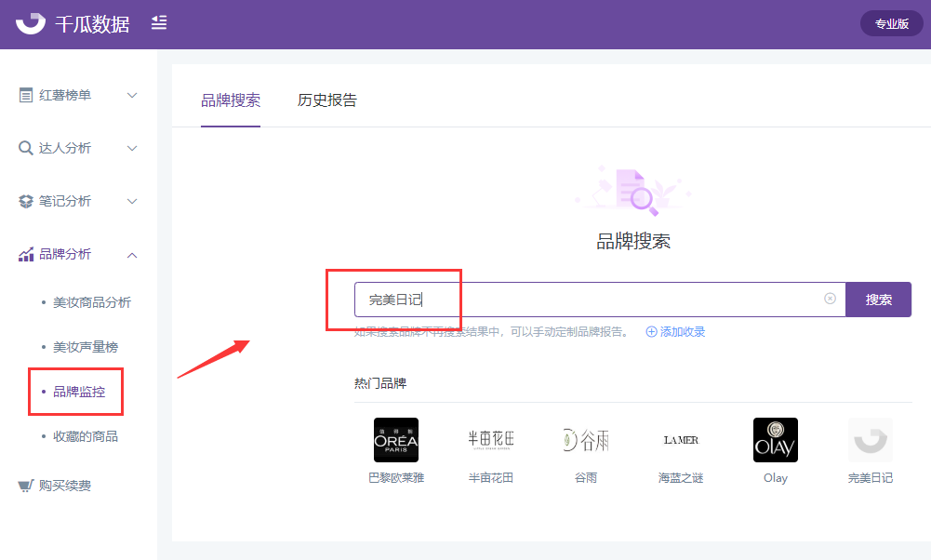Focus the brand search input field
This screenshot has width=931, height=560.
(x=600, y=300)
